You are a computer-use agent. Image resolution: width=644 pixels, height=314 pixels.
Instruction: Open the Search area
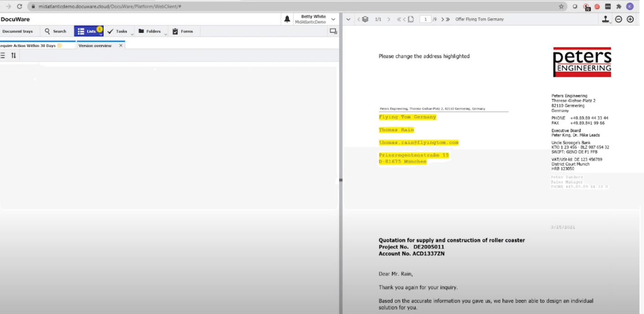pyautogui.click(x=55, y=31)
